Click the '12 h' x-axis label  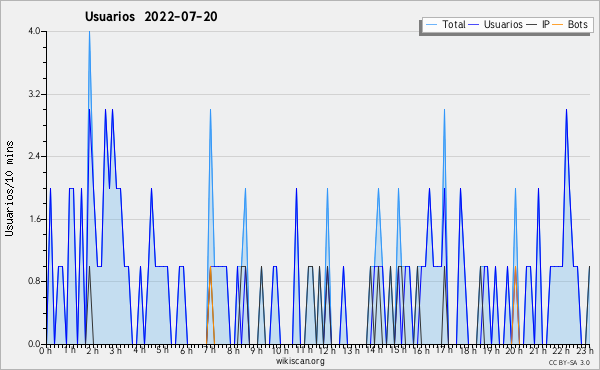(x=327, y=350)
